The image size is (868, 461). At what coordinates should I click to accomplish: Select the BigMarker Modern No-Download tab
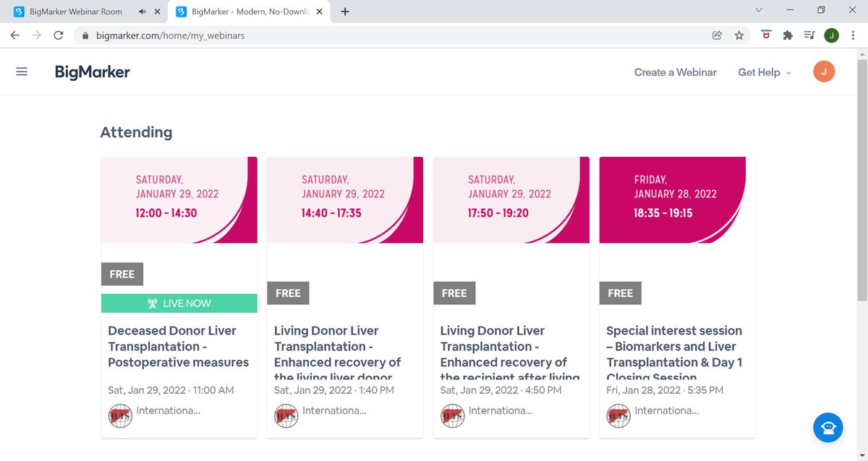(x=250, y=12)
